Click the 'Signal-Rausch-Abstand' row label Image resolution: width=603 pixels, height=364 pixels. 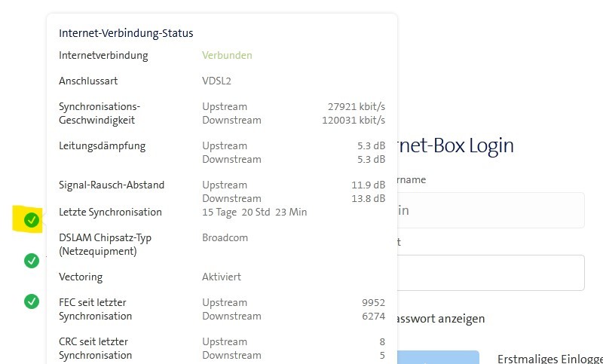point(112,185)
